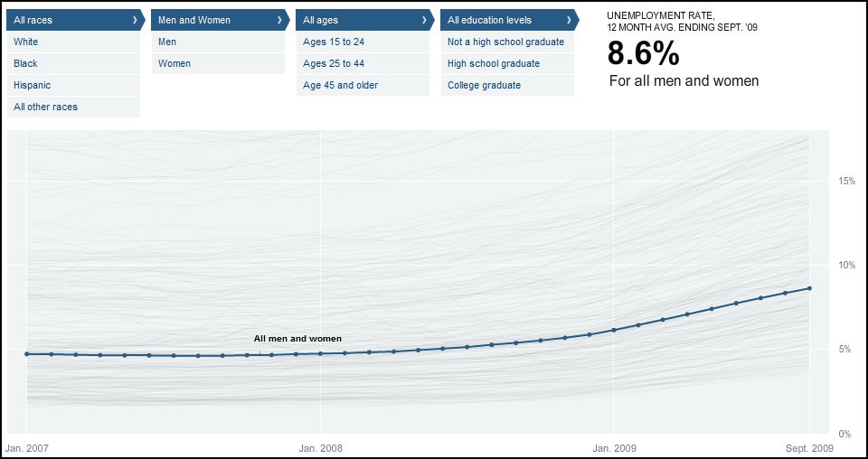This screenshot has width=868, height=459.
Task: Click the first Jan. 2007 data point
Action: click(27, 354)
